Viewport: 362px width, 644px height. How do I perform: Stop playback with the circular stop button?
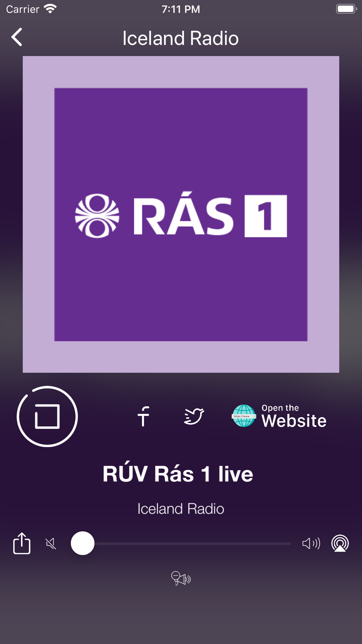tap(47, 417)
